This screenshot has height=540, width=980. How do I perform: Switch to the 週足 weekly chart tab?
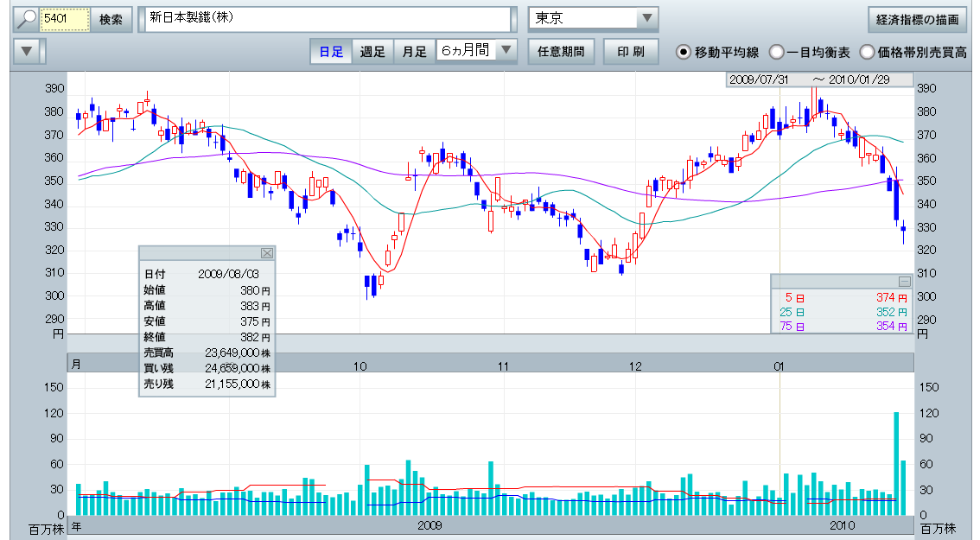point(372,52)
